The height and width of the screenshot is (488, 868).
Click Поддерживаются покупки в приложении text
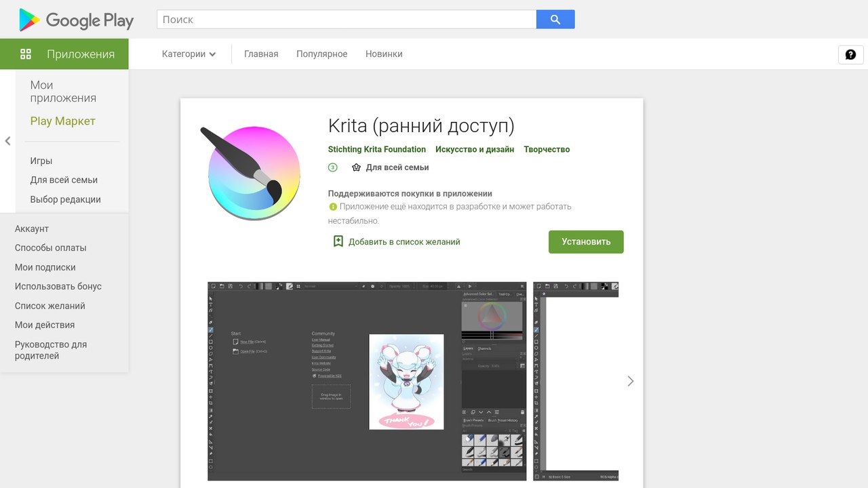[x=410, y=194]
